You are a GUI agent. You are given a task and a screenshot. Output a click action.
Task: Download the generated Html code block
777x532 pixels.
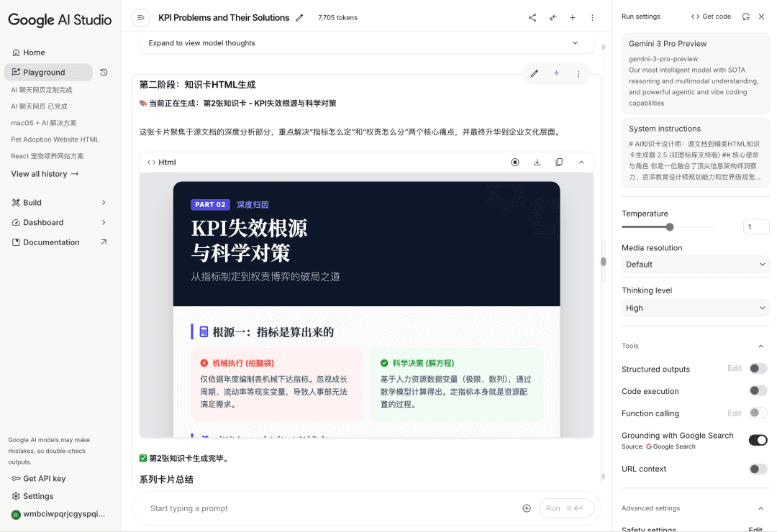[x=537, y=162]
